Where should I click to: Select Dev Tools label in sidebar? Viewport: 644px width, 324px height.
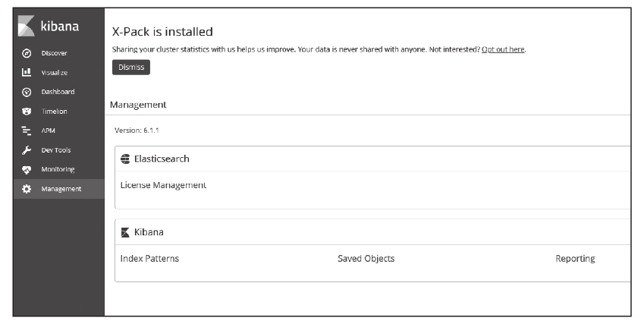[x=56, y=150]
